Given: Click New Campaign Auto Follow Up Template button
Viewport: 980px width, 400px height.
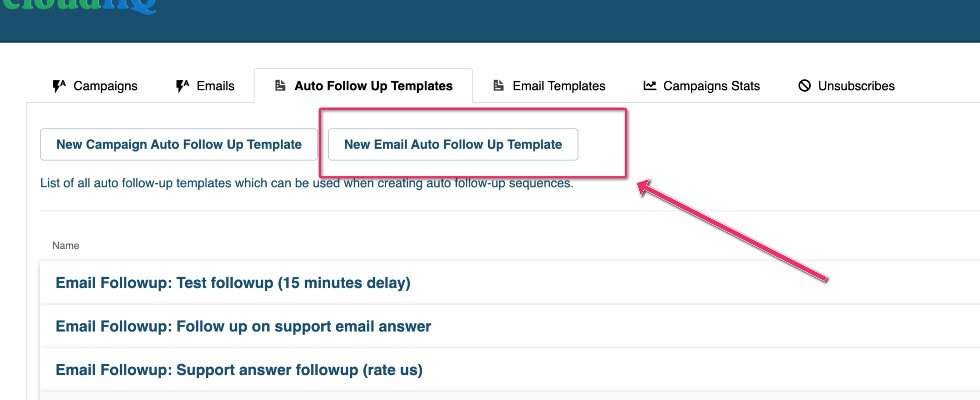Looking at the screenshot, I should pyautogui.click(x=179, y=144).
